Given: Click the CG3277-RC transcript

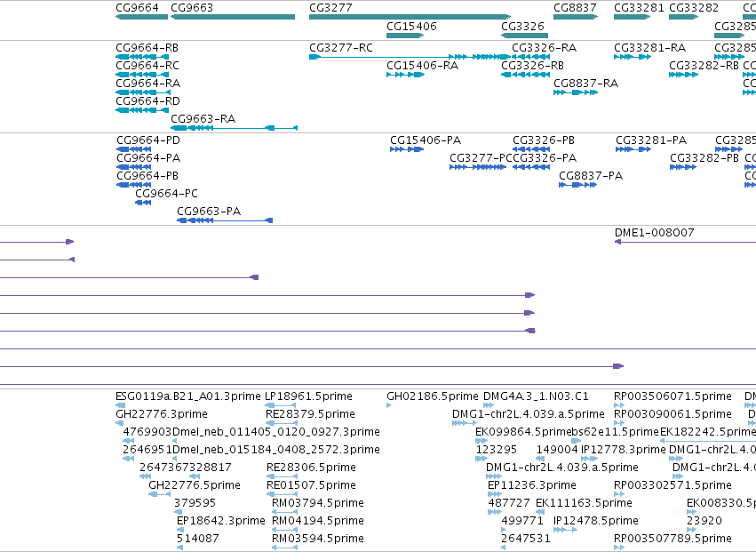Looking at the screenshot, I should point(410,57).
